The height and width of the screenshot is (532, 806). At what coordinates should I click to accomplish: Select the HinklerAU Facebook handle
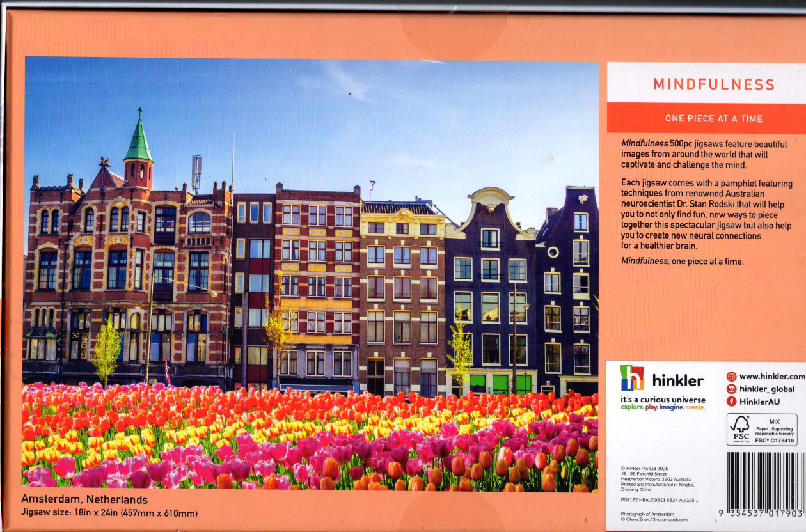(759, 402)
